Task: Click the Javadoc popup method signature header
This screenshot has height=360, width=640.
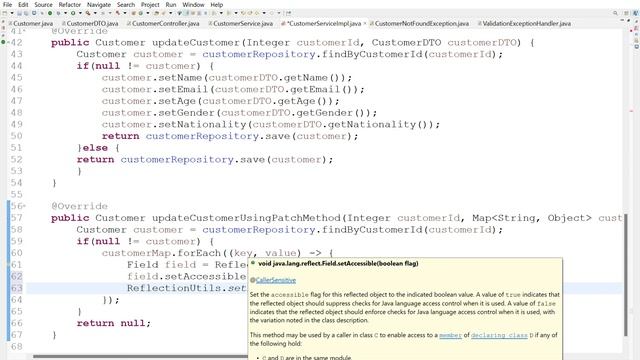Action: [338, 264]
